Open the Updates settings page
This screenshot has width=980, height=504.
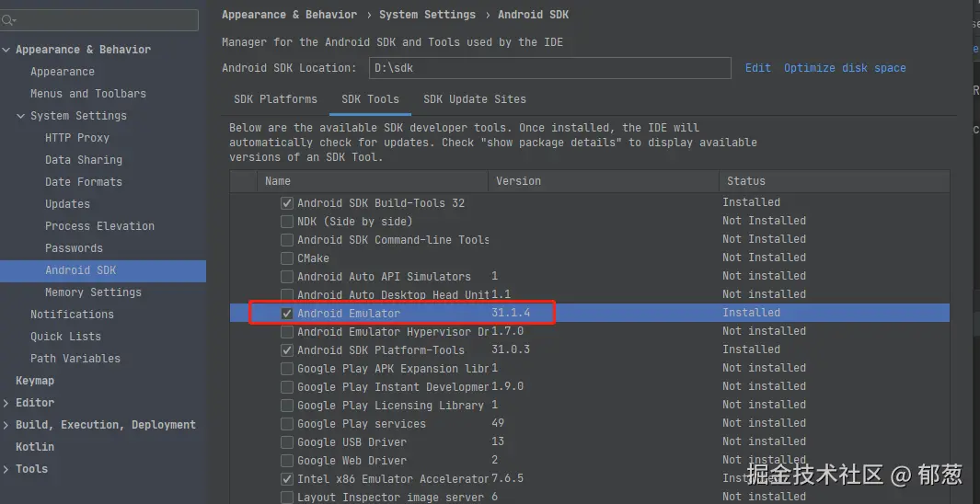coord(67,204)
